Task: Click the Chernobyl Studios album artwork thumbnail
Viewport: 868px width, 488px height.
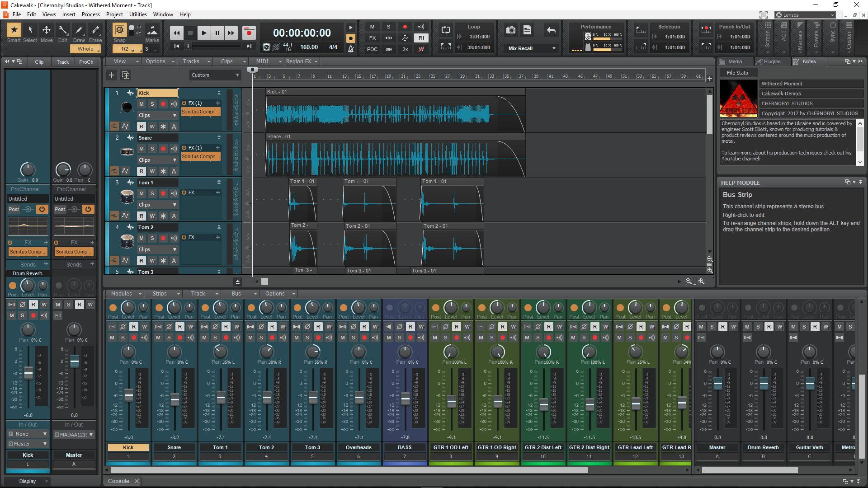Action: pyautogui.click(x=739, y=99)
